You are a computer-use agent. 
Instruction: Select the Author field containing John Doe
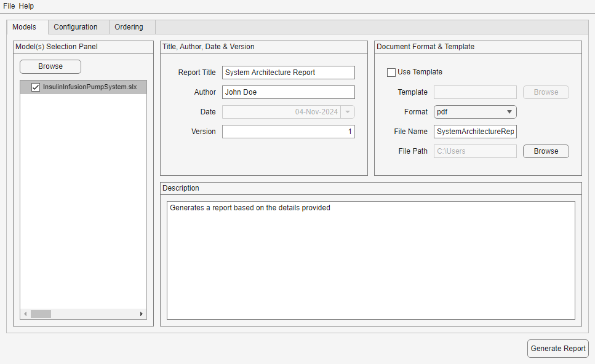coord(288,92)
